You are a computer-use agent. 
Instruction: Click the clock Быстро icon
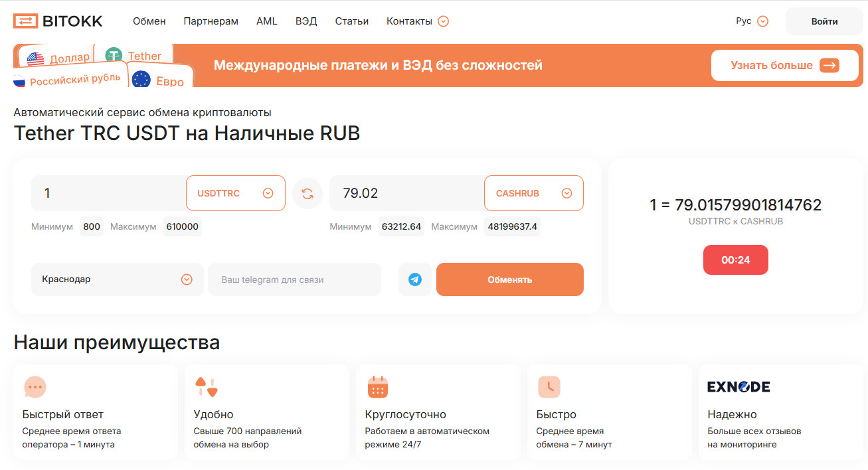point(549,386)
